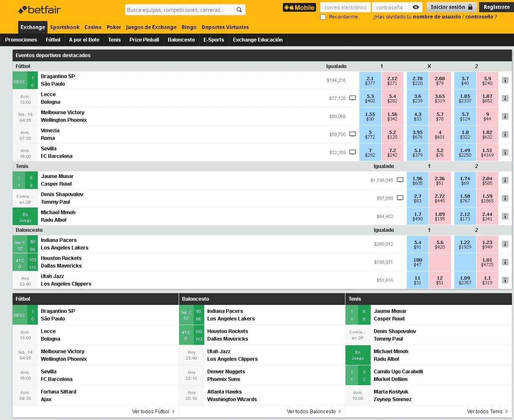Viewport: 514px width, 420px height.
Task: Select back odds 100 on Houston Rockets
Action: click(x=417, y=262)
